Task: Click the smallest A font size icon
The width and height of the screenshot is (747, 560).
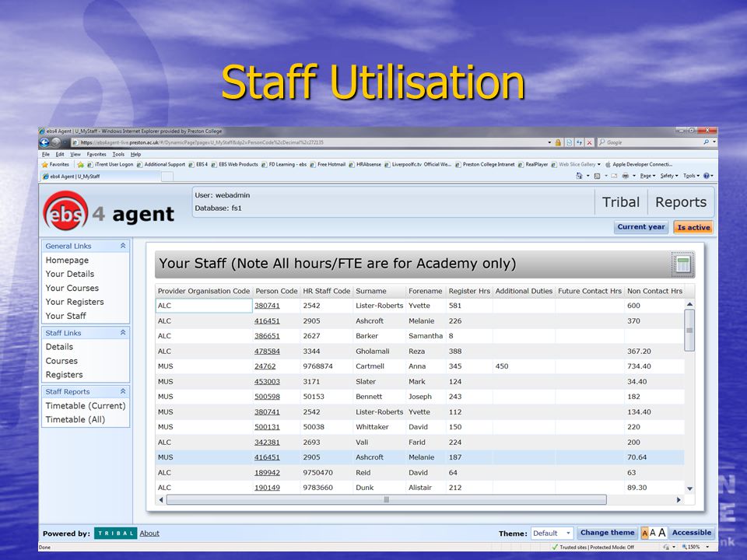Action: click(644, 534)
